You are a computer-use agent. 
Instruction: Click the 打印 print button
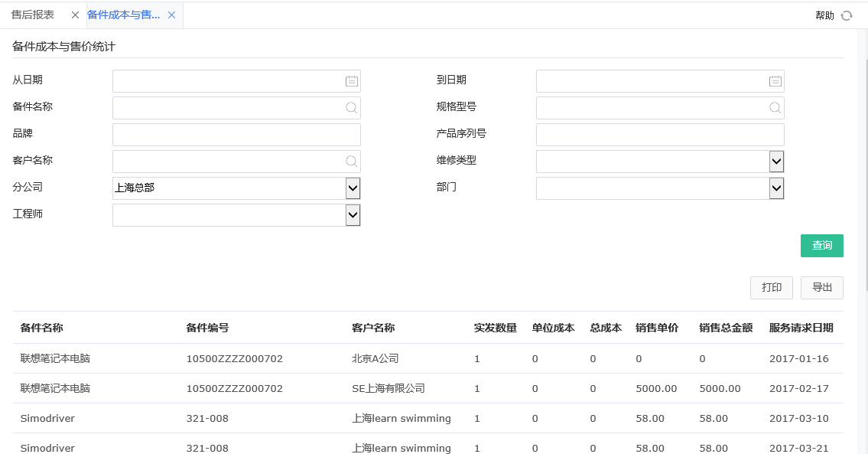(771, 287)
